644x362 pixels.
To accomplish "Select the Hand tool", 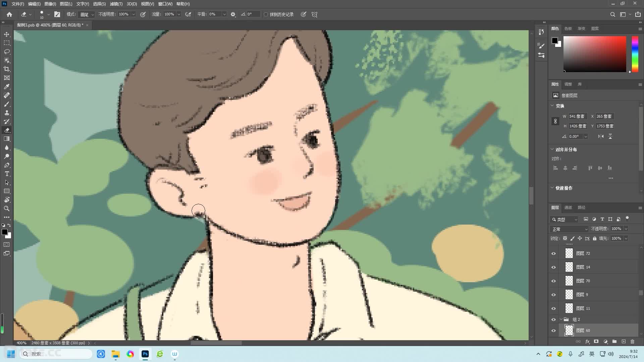I will pos(7,200).
